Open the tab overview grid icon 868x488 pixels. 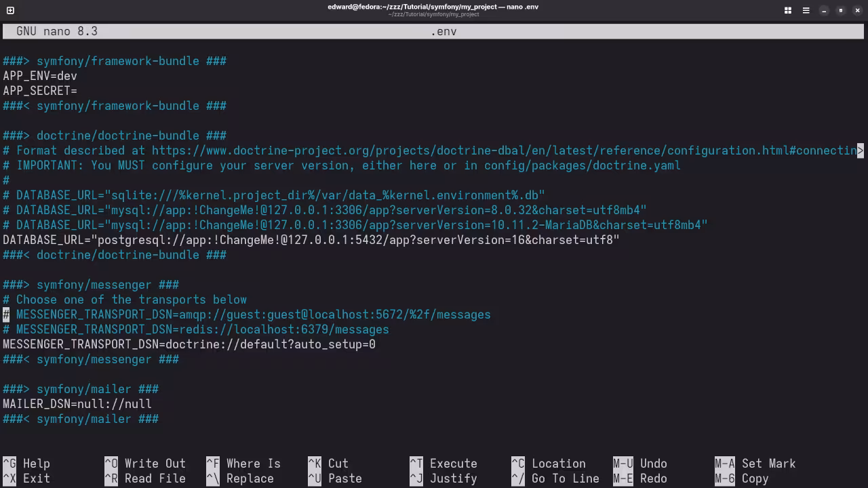pos(788,10)
